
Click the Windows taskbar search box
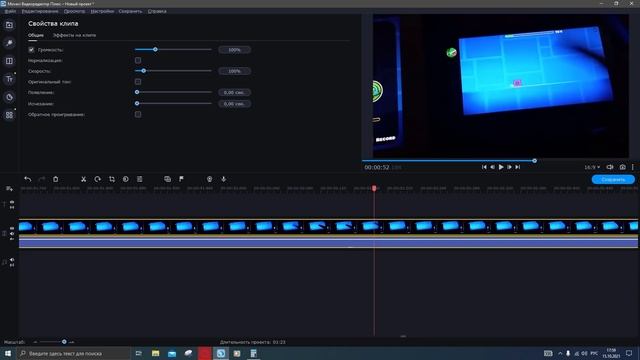(73, 353)
